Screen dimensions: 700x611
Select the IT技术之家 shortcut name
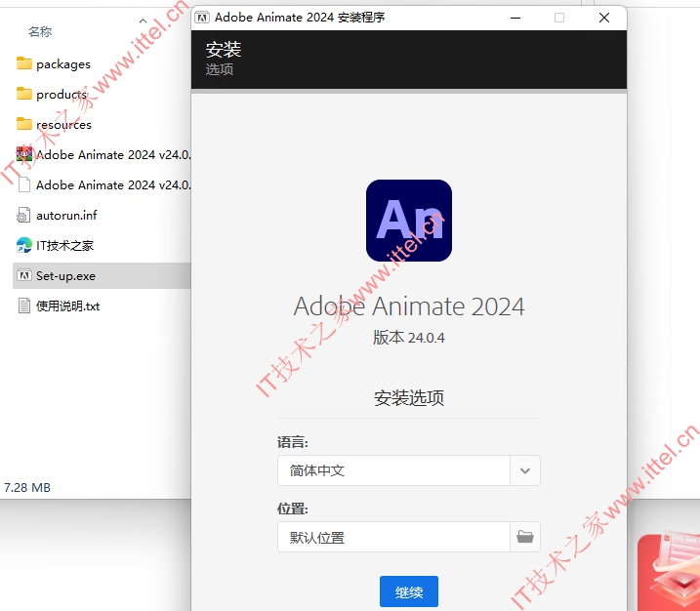pyautogui.click(x=65, y=245)
